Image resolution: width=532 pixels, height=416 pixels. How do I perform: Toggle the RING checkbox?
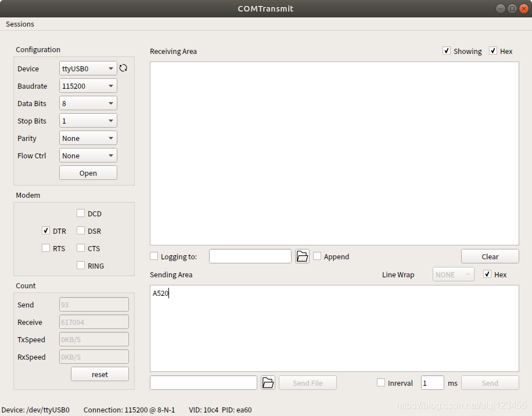tap(80, 265)
